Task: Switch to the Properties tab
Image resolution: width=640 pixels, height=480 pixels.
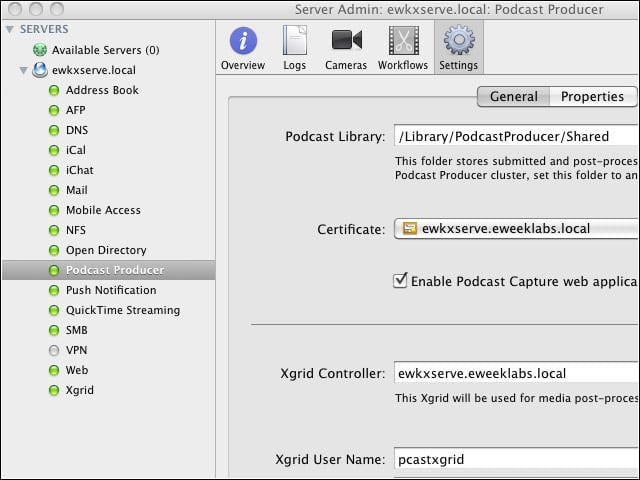Action: click(593, 96)
